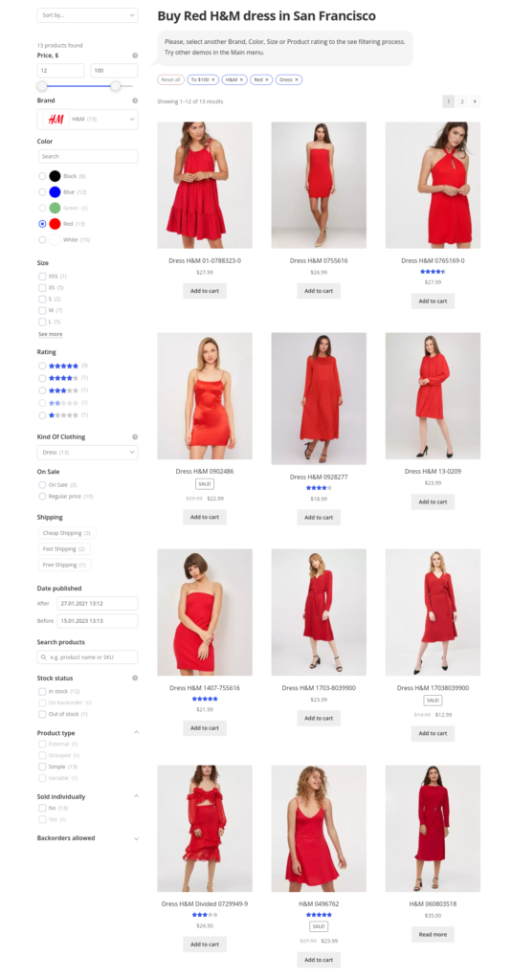Click the 'After' date published field
The width and height of the screenshot is (512, 980).
click(x=98, y=604)
